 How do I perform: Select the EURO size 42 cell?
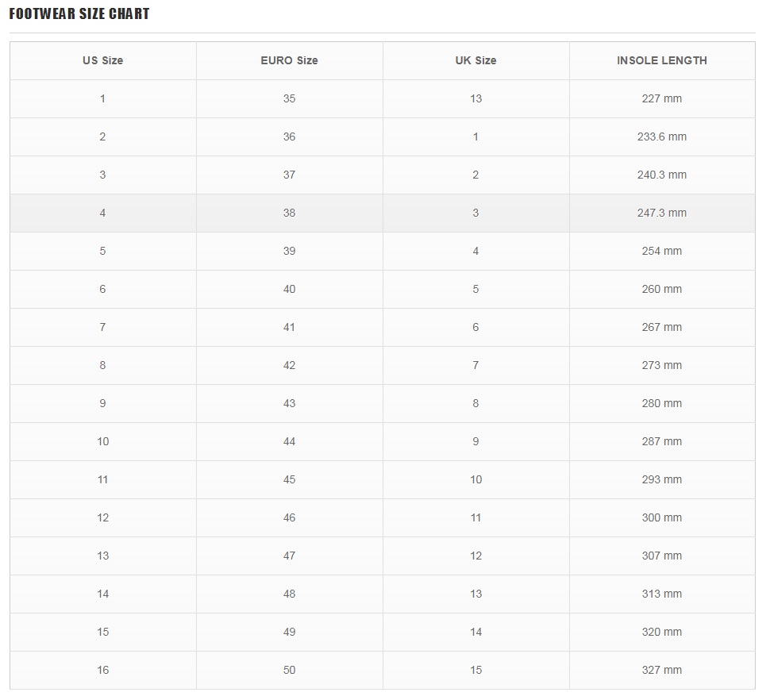[x=290, y=365]
